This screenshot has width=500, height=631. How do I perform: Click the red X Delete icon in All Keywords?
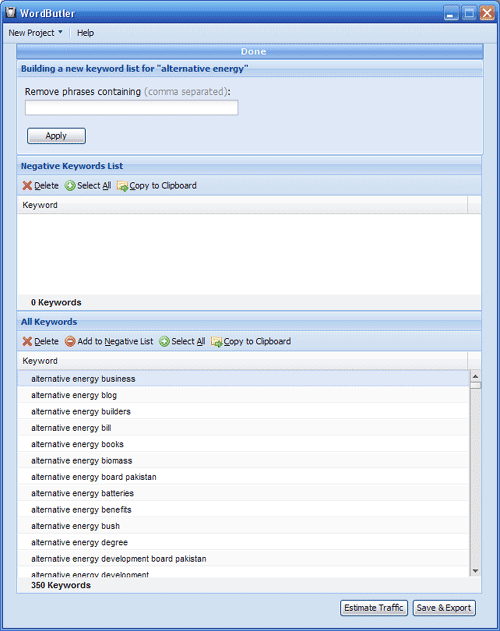tap(27, 341)
